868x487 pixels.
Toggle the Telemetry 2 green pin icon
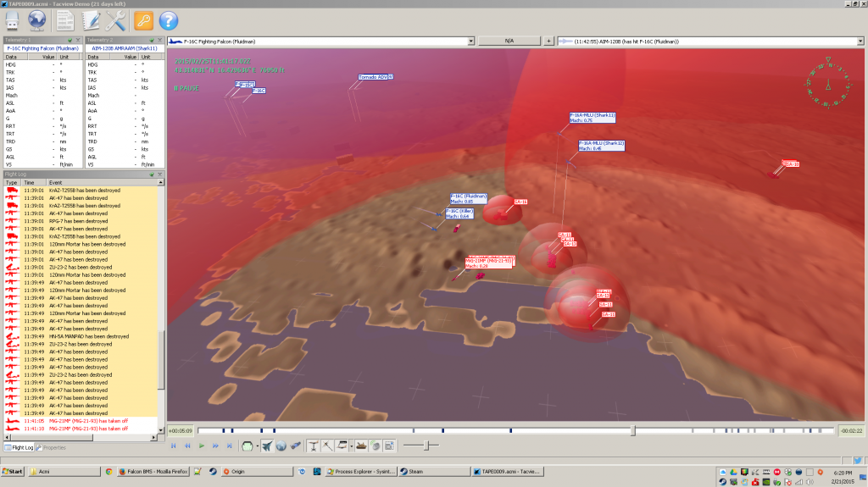tap(152, 40)
